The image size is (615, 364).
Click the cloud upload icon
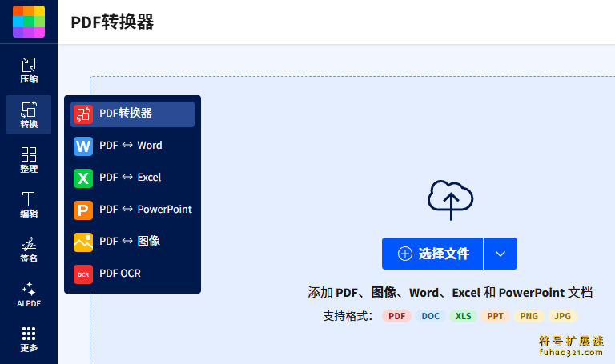coord(450,200)
